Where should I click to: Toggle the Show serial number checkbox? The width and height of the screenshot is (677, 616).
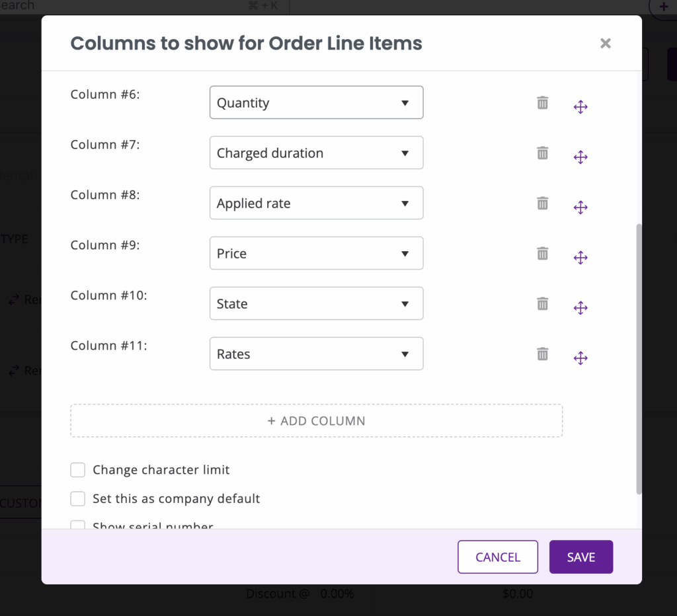tap(78, 525)
